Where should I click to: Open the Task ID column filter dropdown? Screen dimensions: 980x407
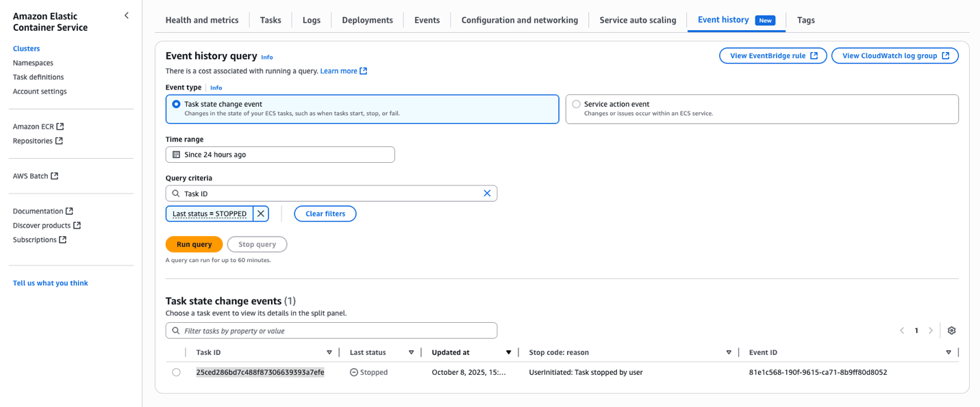pos(329,352)
